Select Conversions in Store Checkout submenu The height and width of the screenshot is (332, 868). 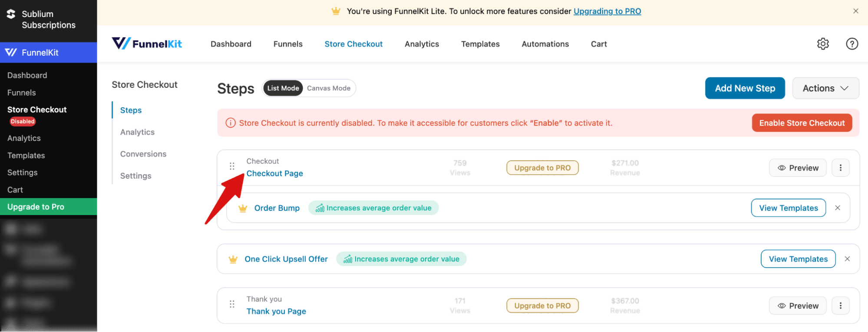(x=143, y=154)
